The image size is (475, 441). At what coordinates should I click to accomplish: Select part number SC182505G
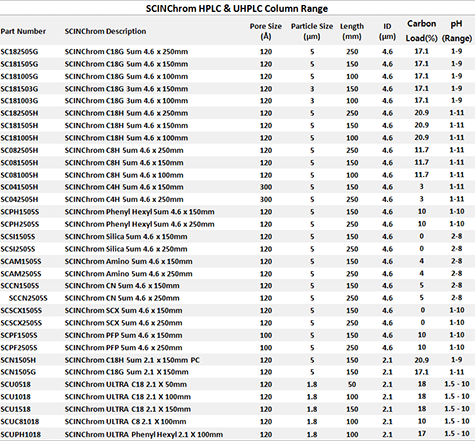tap(19, 52)
